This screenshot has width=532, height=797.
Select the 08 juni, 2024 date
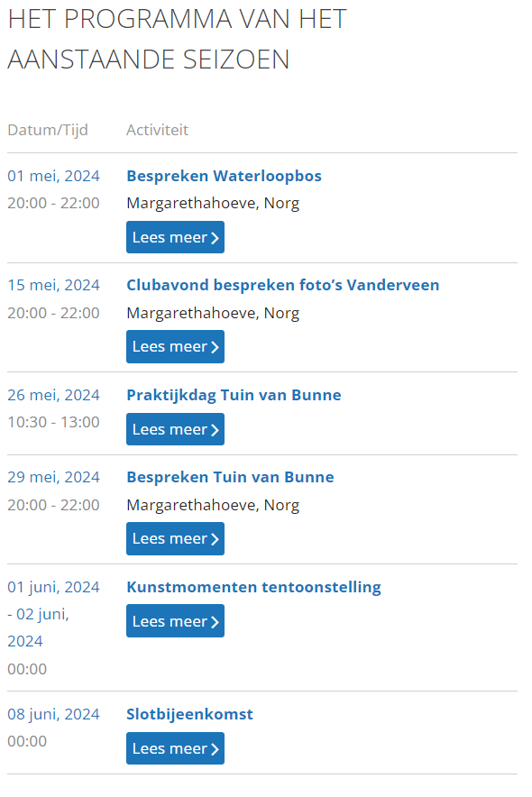(53, 714)
